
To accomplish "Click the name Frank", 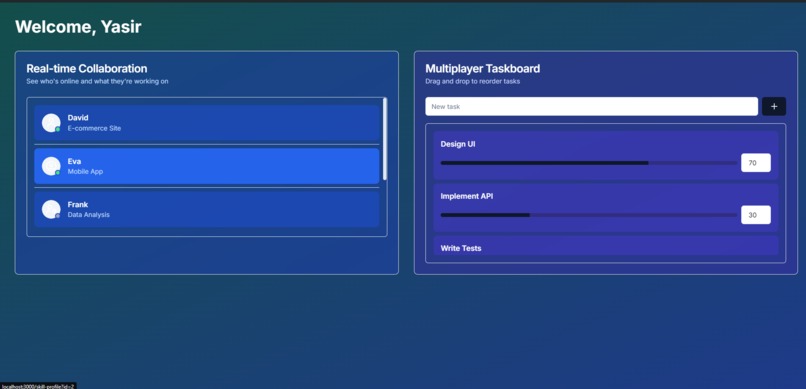I will [x=78, y=205].
